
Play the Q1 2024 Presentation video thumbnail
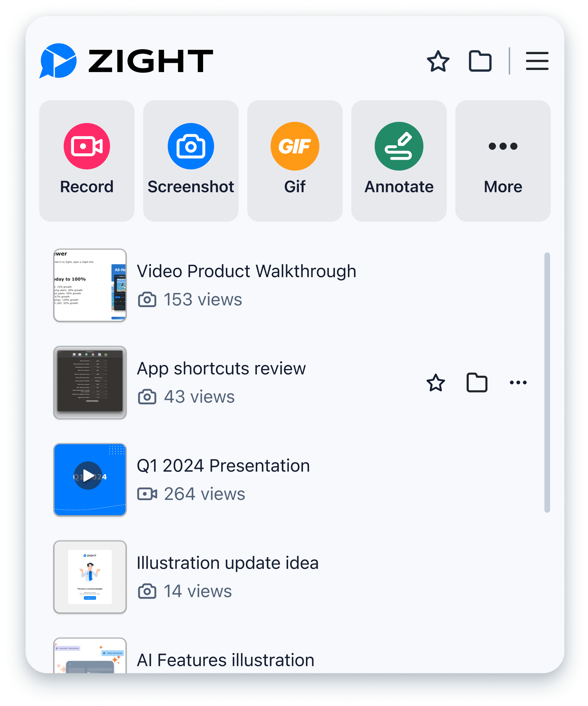click(x=88, y=476)
